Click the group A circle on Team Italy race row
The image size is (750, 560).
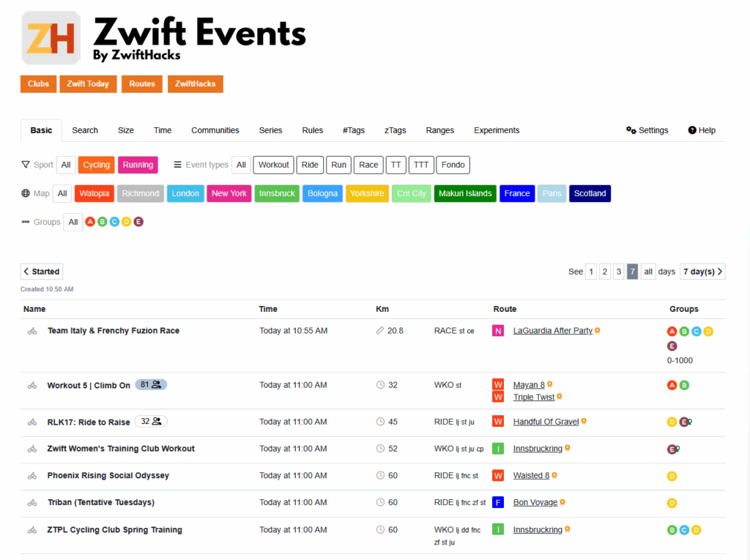(672, 332)
